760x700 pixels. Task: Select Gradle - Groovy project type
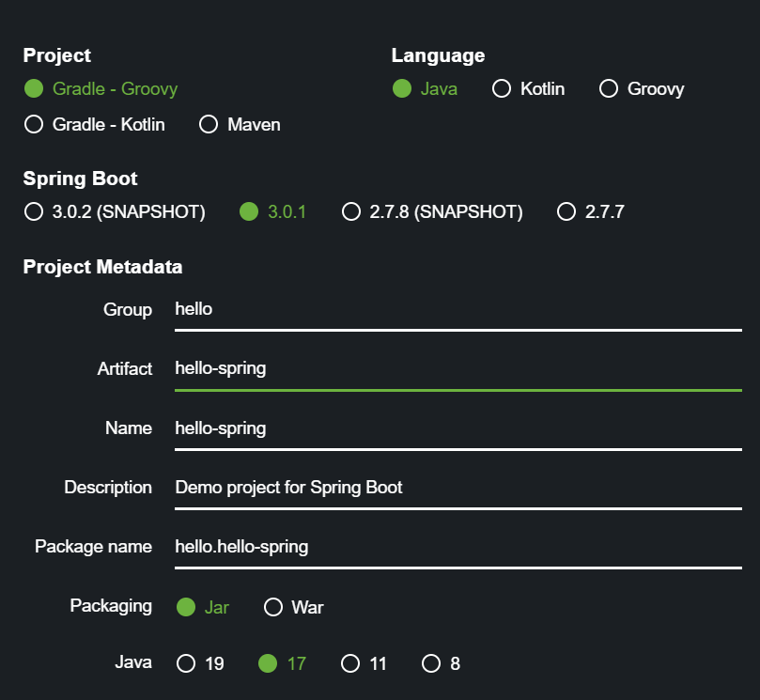(34, 89)
